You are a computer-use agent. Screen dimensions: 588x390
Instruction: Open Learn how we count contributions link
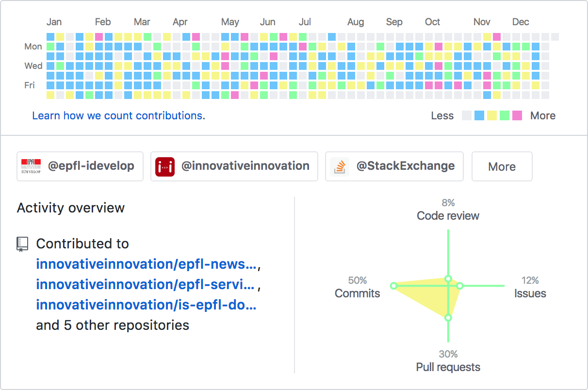click(x=118, y=115)
